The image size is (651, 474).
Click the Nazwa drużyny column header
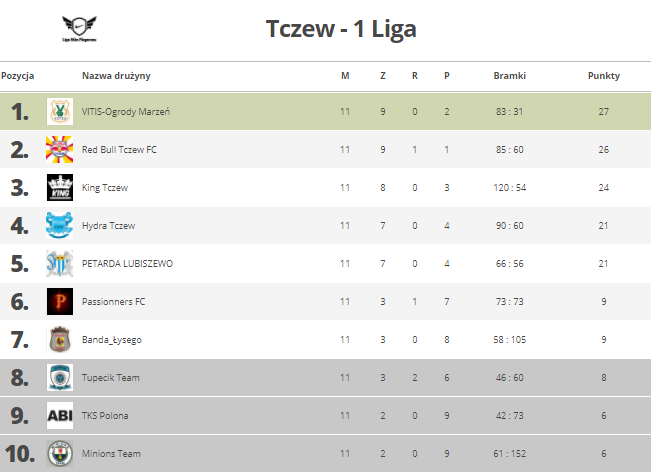pos(116,76)
